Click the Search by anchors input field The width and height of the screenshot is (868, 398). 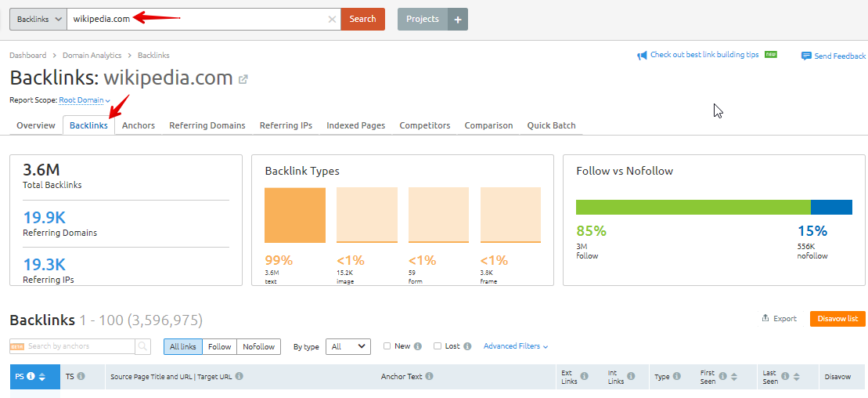(x=73, y=346)
